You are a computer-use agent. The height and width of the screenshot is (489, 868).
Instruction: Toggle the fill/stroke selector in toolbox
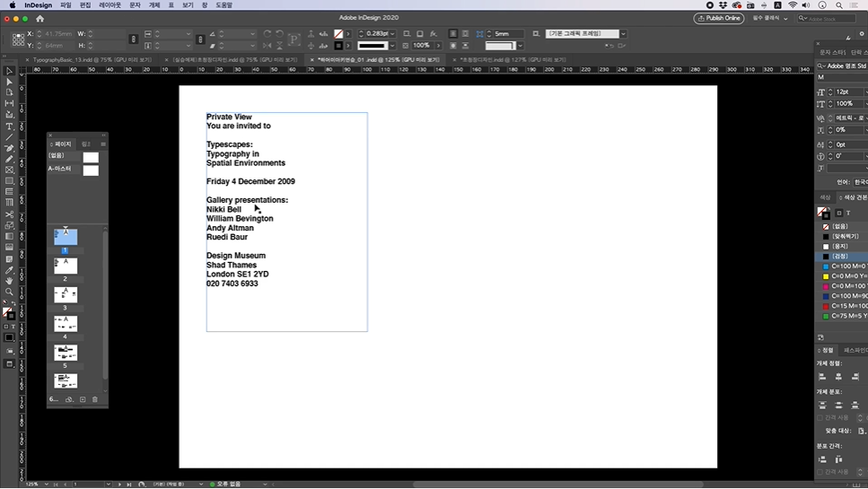[9, 314]
